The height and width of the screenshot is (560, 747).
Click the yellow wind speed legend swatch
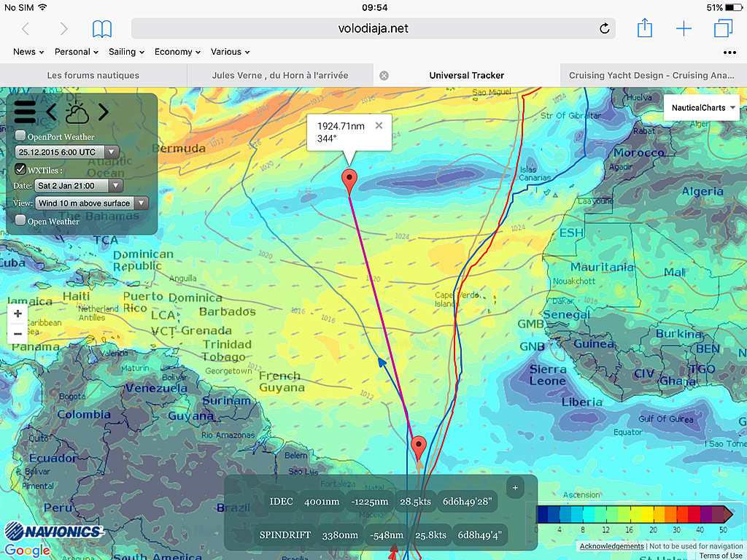[x=648, y=514]
